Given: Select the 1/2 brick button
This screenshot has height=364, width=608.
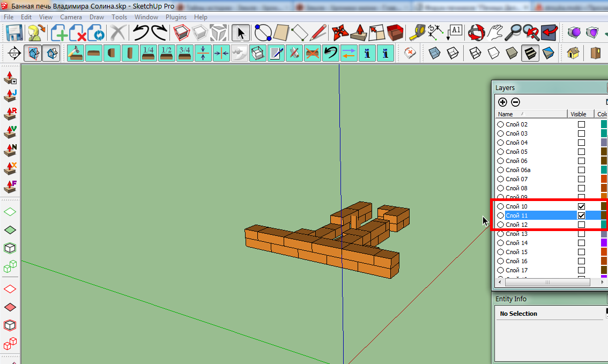Looking at the screenshot, I should click(166, 53).
